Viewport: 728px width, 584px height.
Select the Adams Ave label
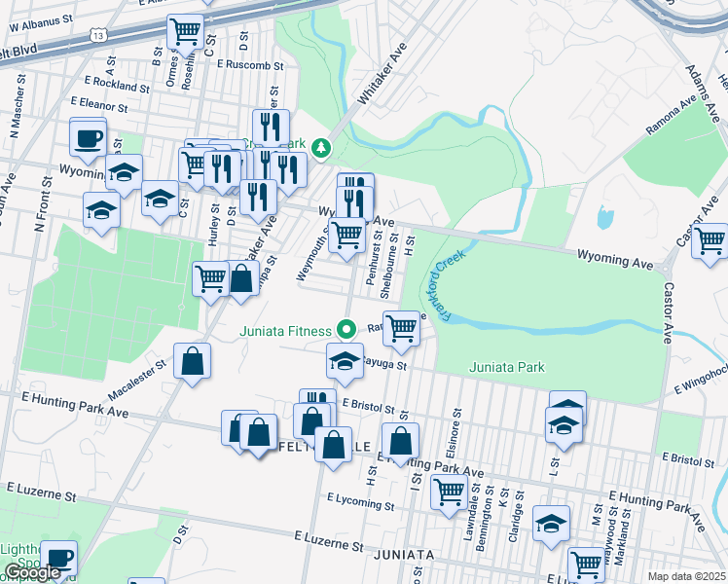click(703, 93)
